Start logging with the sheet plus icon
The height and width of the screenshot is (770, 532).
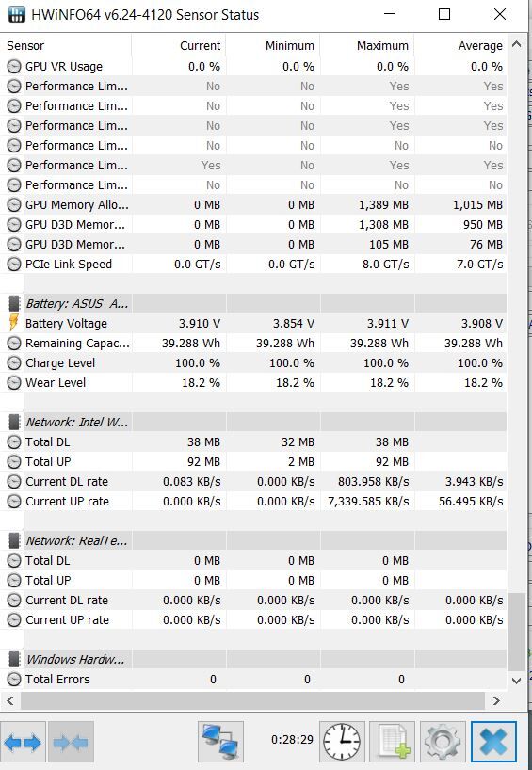(392, 742)
